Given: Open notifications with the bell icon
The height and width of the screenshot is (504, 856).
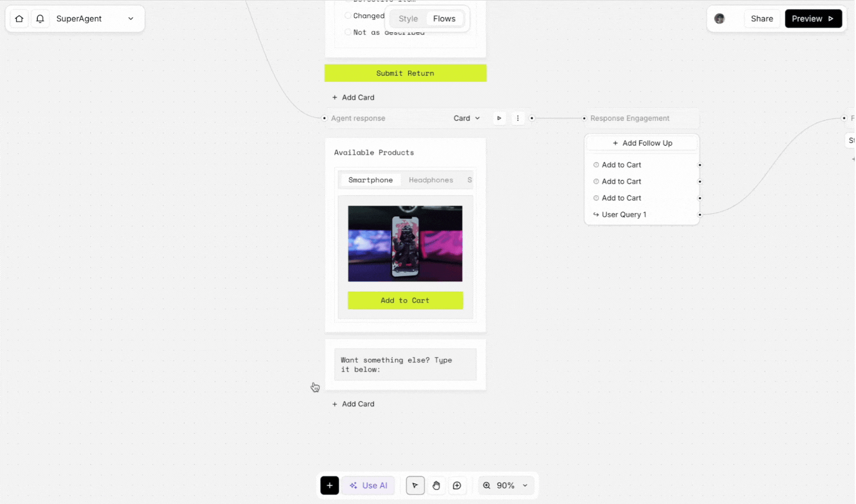Looking at the screenshot, I should coord(40,18).
